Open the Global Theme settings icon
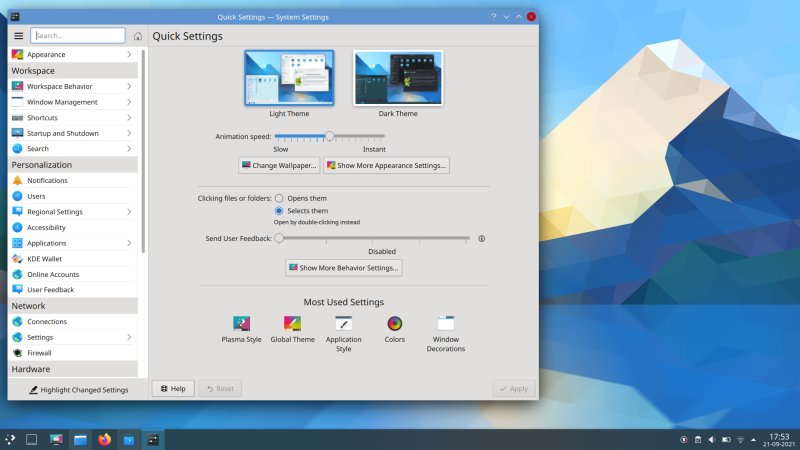 tap(292, 323)
